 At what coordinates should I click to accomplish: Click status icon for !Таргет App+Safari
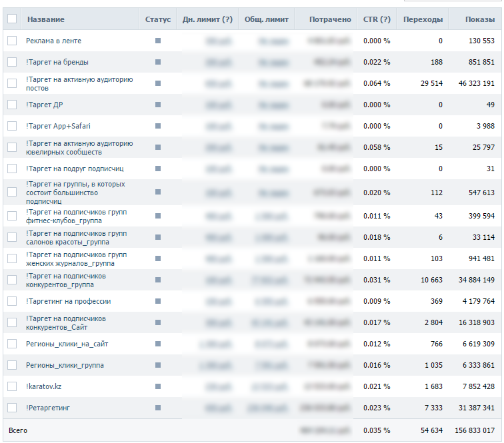coord(158,126)
